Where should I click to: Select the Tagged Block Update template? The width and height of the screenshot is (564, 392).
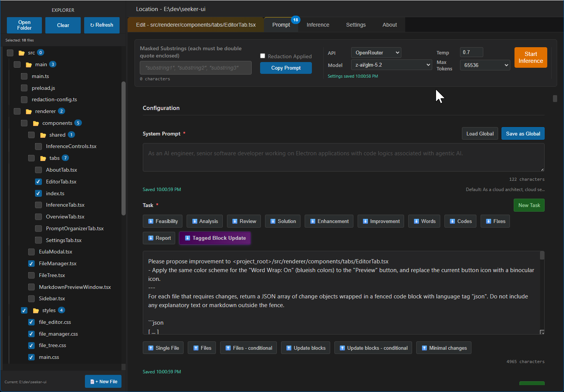(215, 238)
